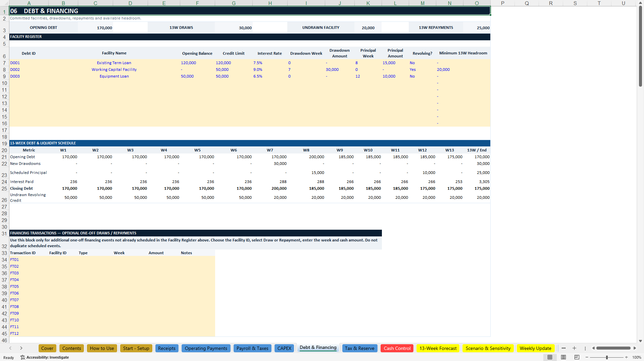This screenshot has width=644, height=361.
Task: Switch to the Cash Control tab
Action: [x=397, y=348]
